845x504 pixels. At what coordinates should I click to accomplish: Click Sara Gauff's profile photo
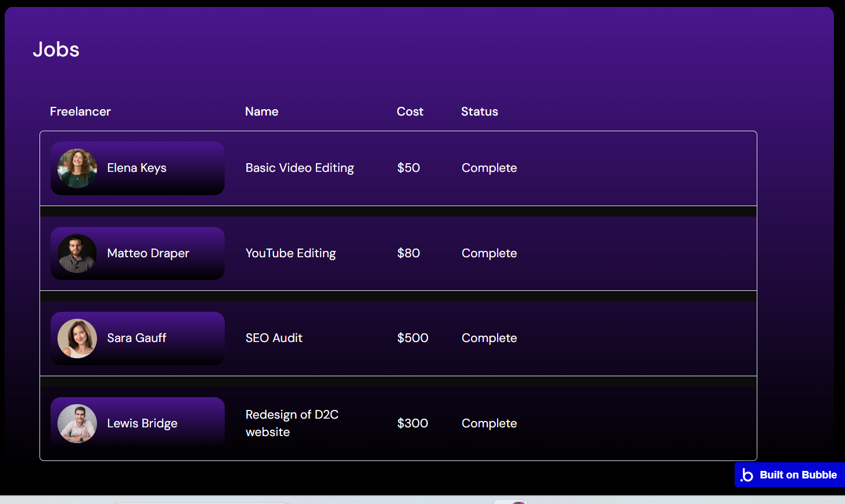(77, 339)
